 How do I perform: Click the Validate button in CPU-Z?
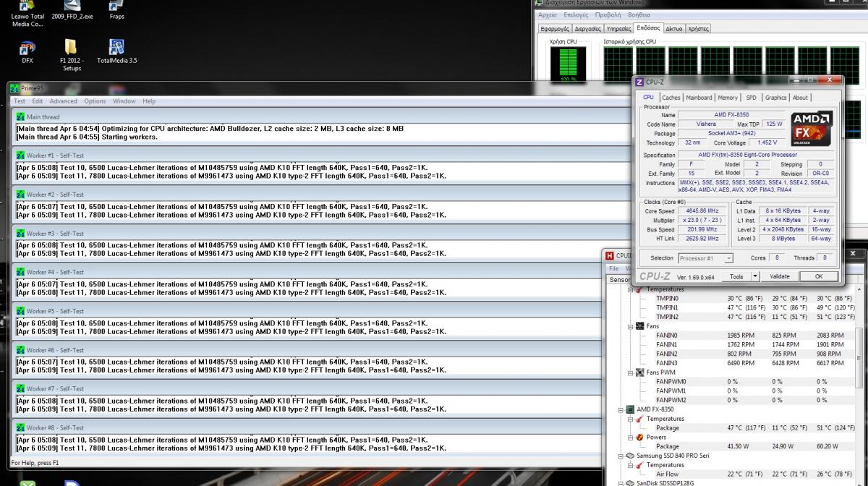tap(780, 276)
